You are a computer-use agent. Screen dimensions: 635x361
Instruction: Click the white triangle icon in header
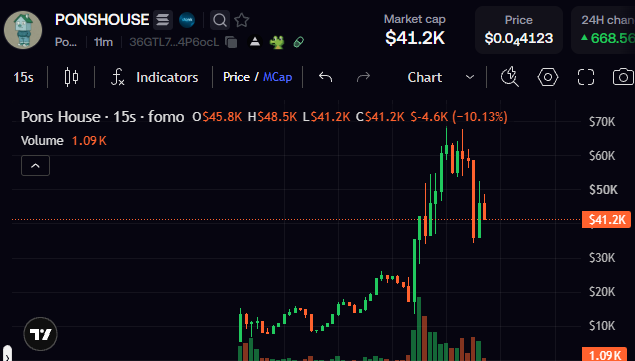tap(255, 42)
